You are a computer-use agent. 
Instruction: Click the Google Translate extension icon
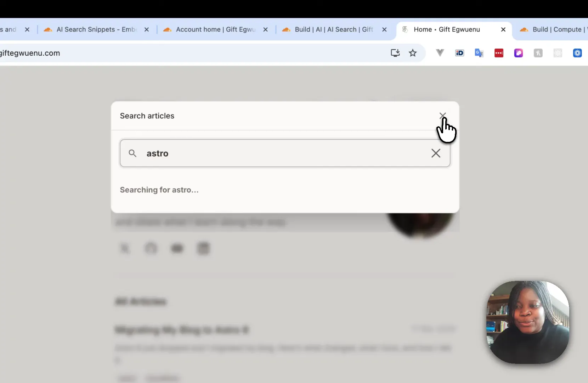click(x=479, y=53)
